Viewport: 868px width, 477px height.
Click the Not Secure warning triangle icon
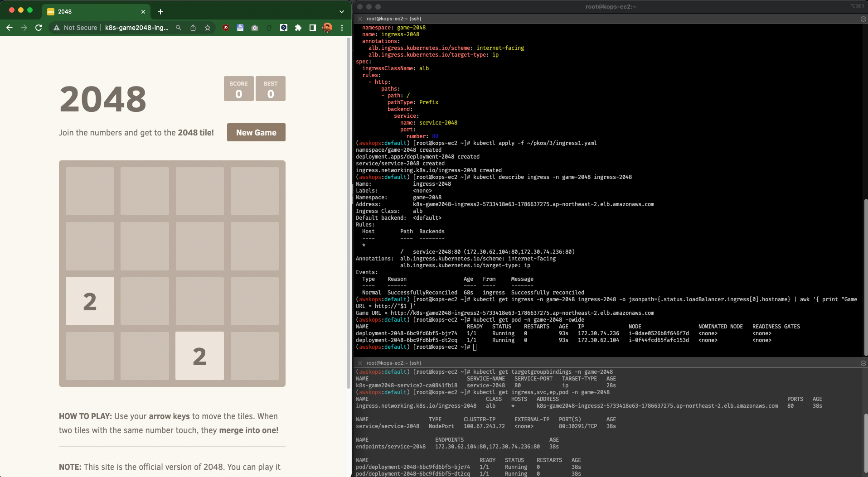(57, 28)
